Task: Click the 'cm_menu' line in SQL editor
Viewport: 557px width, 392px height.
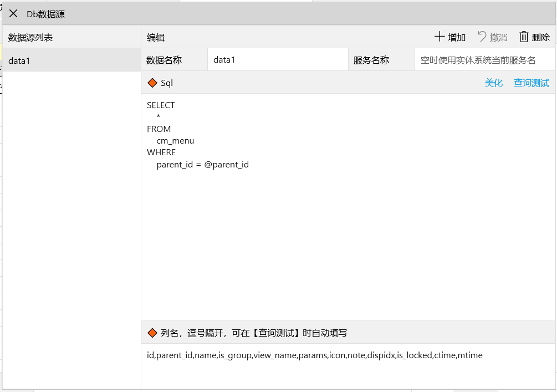Action: [x=175, y=141]
